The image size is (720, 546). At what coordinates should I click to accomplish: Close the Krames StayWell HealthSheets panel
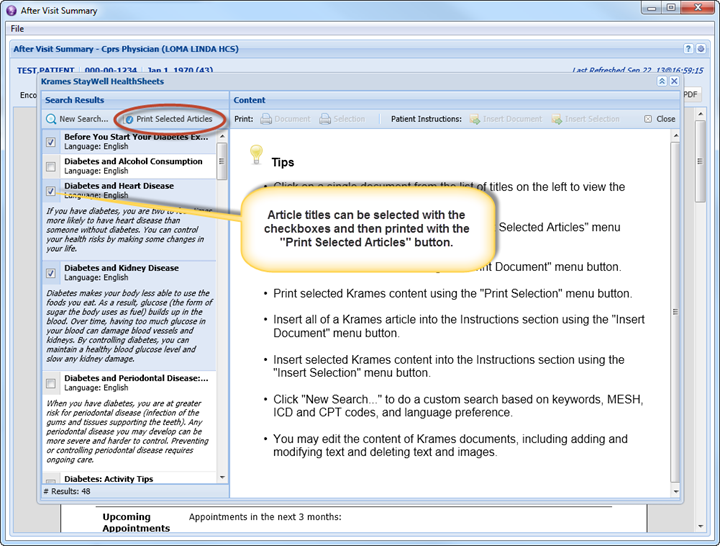point(674,81)
